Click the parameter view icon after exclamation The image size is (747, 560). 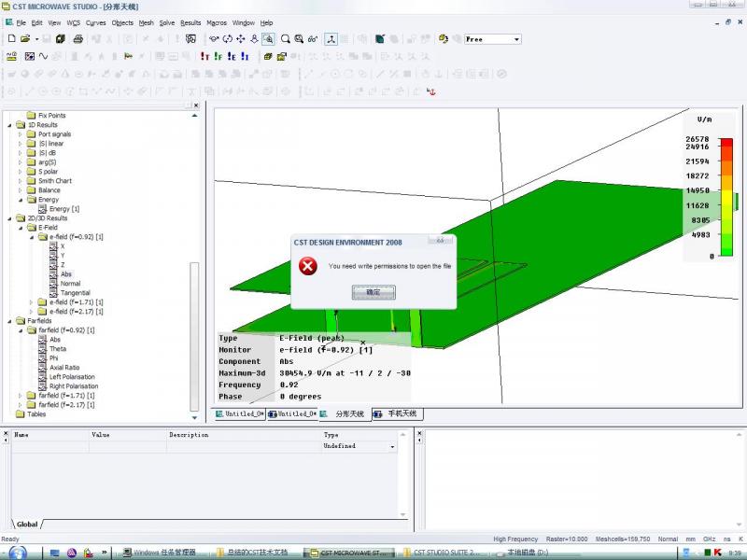[x=190, y=39]
